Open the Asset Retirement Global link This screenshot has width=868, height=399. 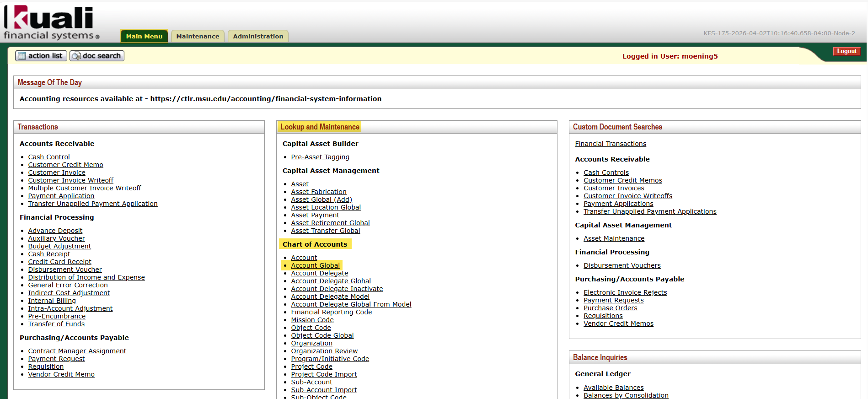pyautogui.click(x=330, y=223)
